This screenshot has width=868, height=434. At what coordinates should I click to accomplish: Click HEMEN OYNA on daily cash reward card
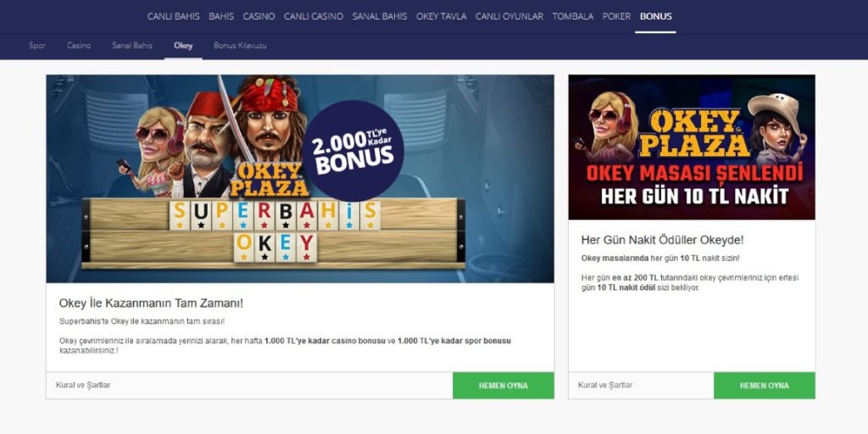click(764, 386)
